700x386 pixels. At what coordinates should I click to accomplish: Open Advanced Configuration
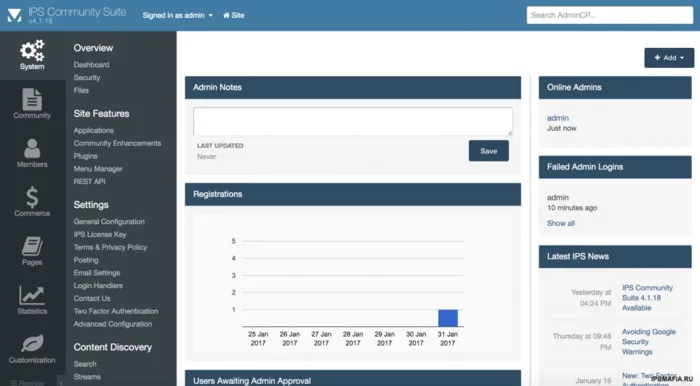pos(113,324)
